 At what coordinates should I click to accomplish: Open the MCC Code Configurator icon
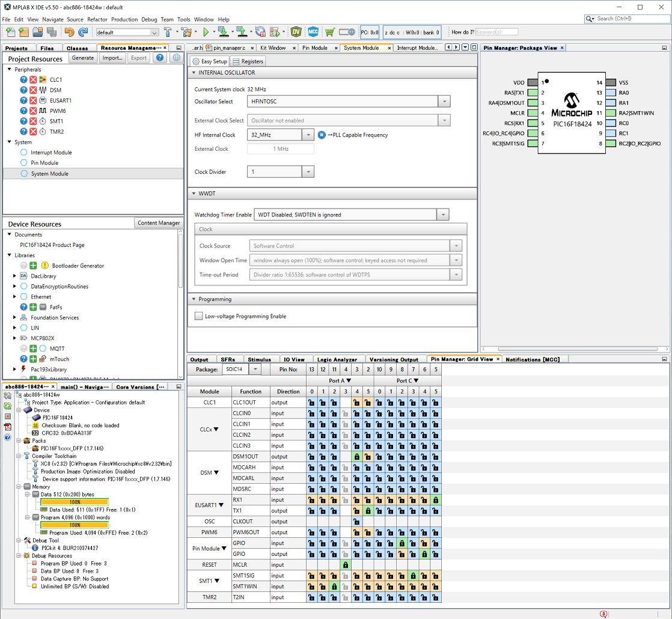pos(313,32)
